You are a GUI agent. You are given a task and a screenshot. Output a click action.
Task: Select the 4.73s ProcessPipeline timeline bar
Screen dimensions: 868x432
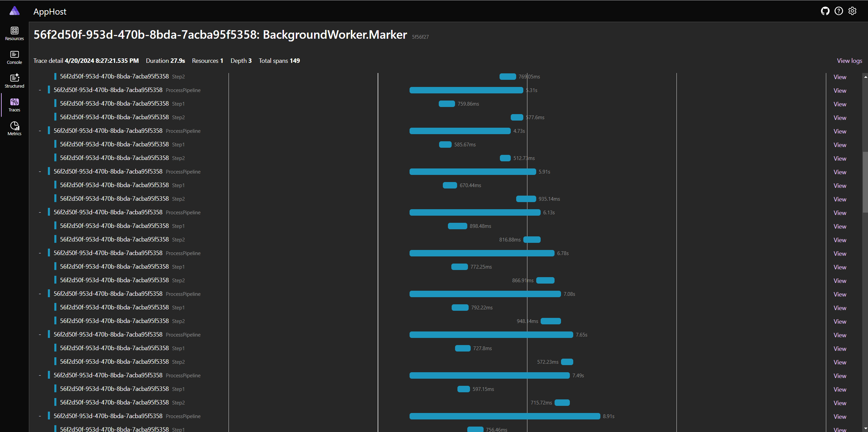point(460,131)
